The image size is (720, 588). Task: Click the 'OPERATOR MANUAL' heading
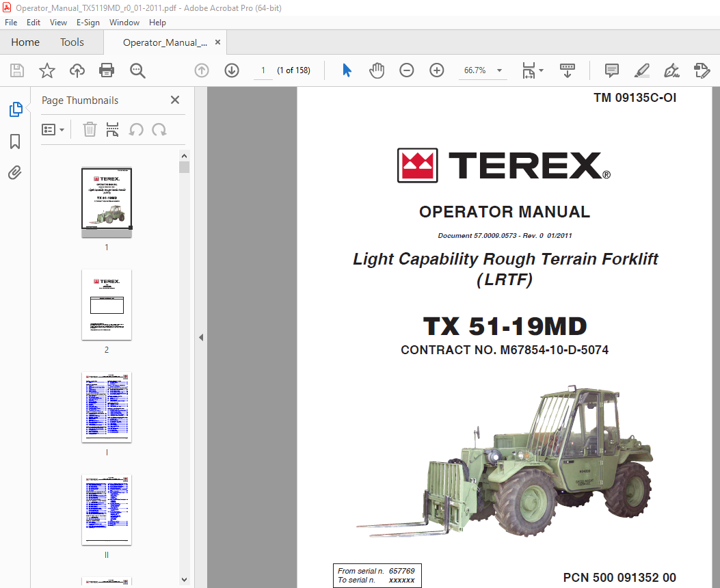click(x=504, y=212)
